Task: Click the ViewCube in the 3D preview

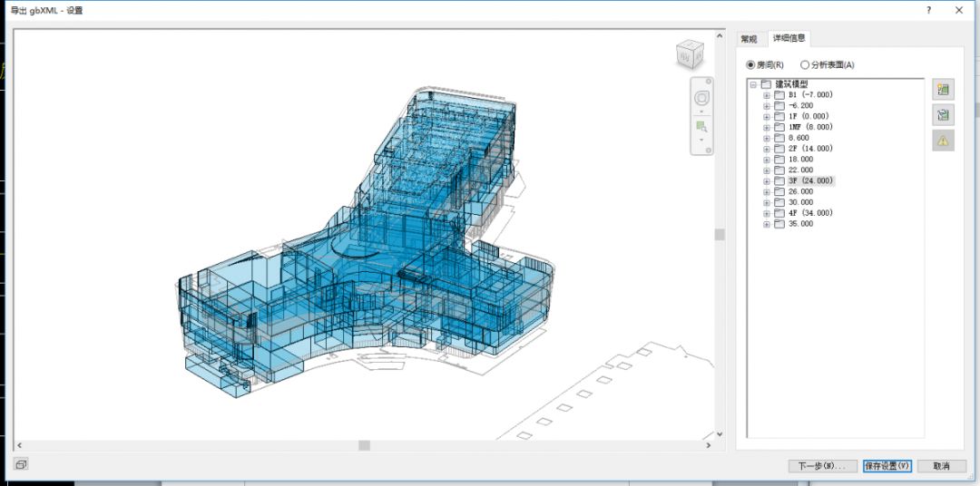Action: click(689, 55)
